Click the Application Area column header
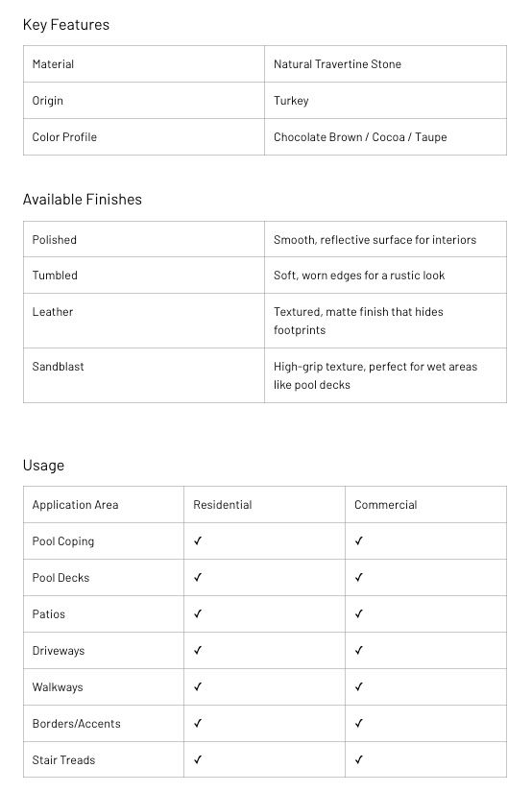This screenshot has width=532, height=792. (x=75, y=505)
